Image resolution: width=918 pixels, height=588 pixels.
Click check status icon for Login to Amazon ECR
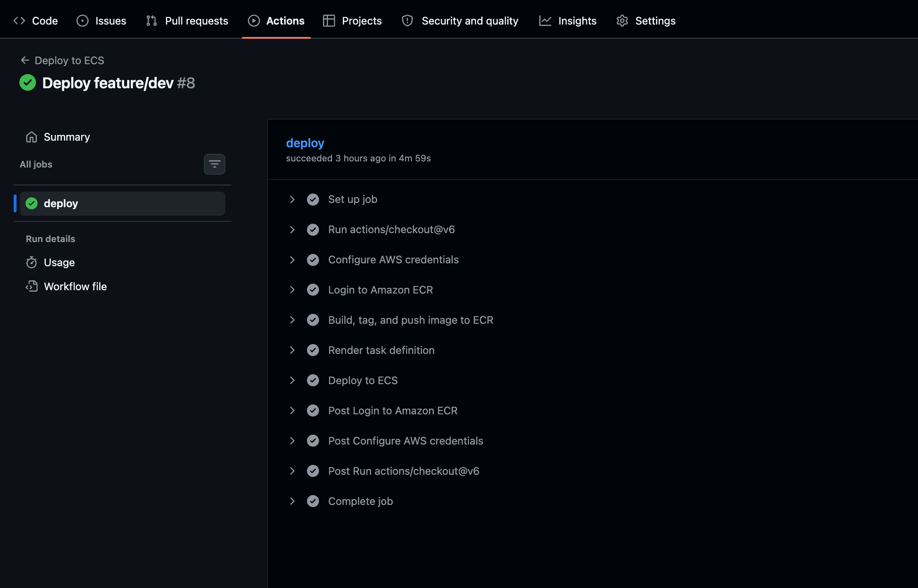[313, 290]
